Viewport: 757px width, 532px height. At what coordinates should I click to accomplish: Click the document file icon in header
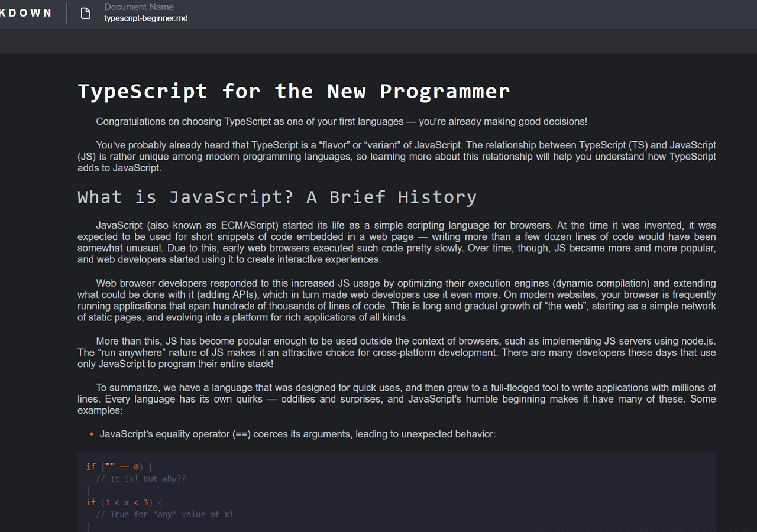pyautogui.click(x=86, y=13)
